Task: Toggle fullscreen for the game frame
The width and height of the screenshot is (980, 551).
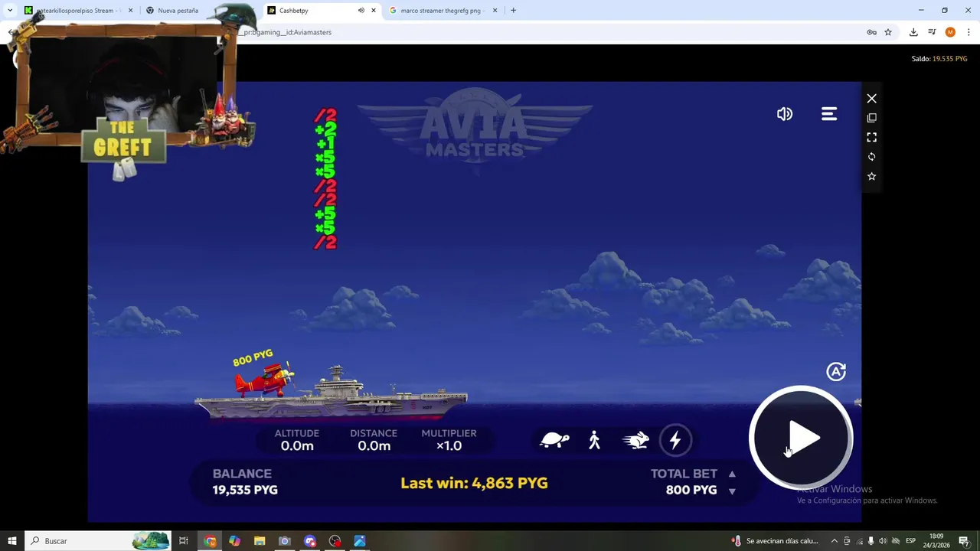Action: [x=871, y=137]
